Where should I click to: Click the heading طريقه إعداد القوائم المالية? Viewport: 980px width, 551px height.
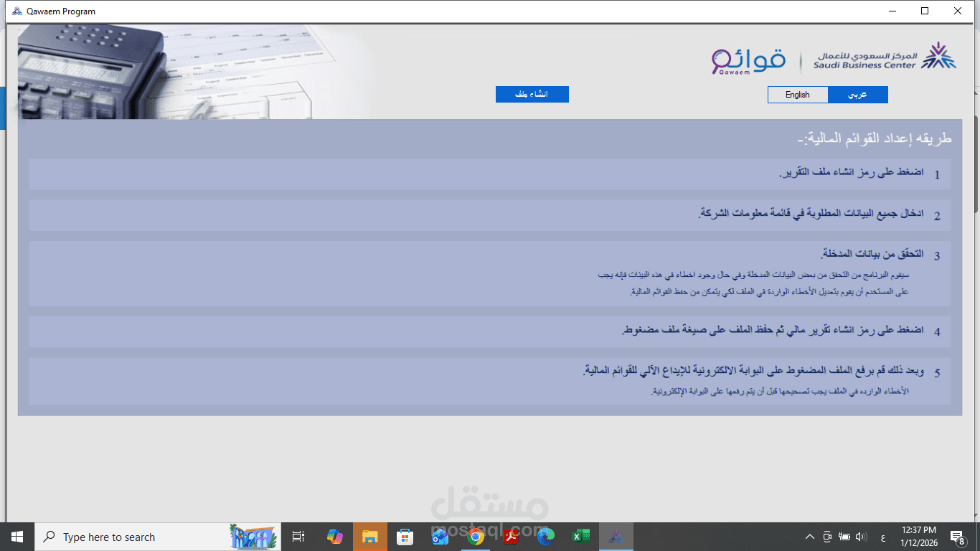coord(875,139)
